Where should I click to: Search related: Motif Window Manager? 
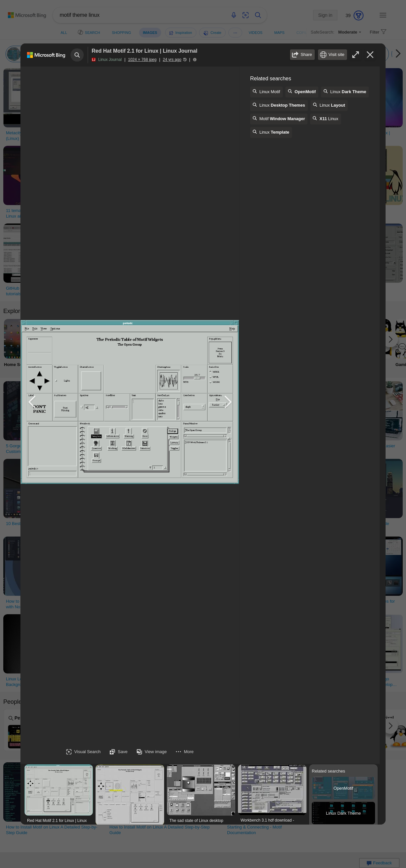coord(278,118)
